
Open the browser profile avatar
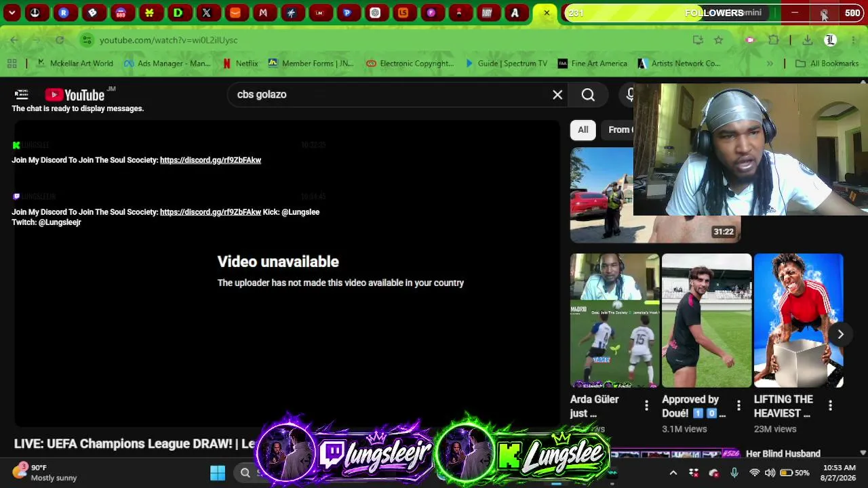pyautogui.click(x=830, y=40)
